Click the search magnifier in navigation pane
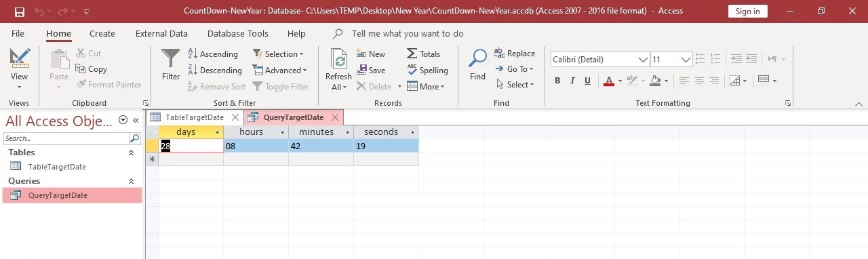The image size is (868, 259). pyautogui.click(x=135, y=138)
